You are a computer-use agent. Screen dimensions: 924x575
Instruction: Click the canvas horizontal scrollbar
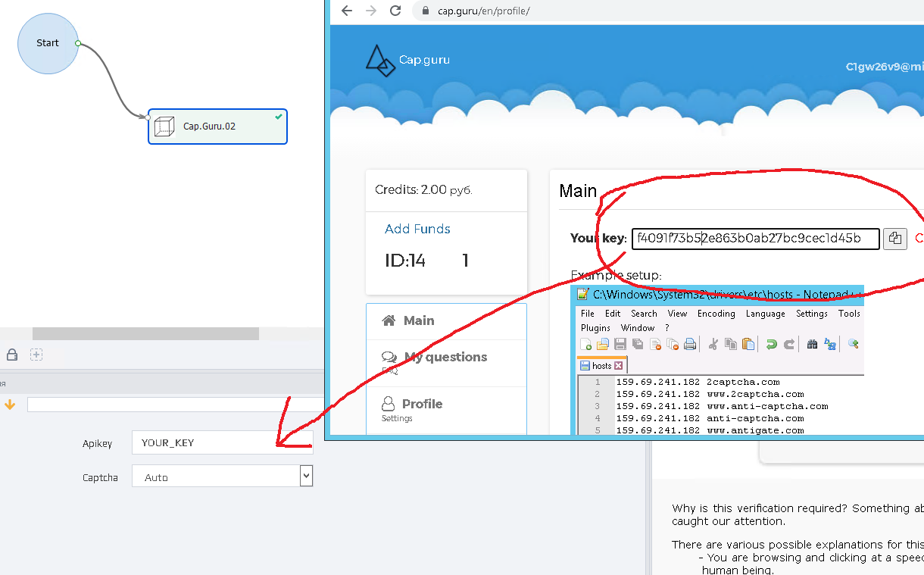pos(145,333)
